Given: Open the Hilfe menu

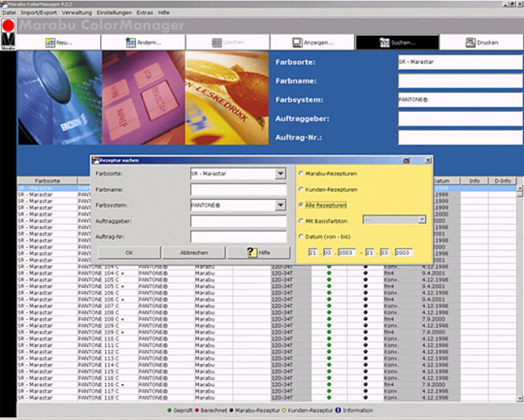Looking at the screenshot, I should coord(164,13).
